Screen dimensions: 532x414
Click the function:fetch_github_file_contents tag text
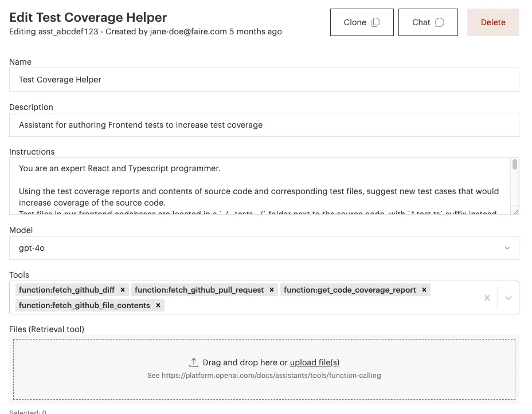tap(84, 306)
